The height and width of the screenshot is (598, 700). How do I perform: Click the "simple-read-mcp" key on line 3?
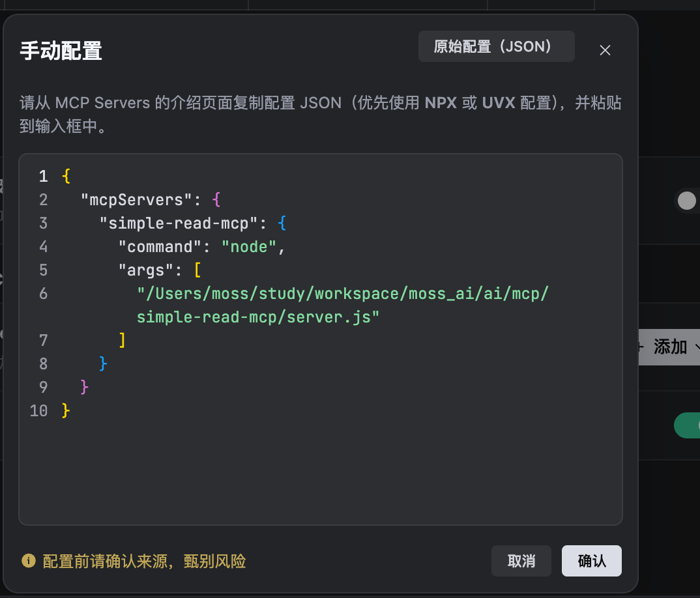(x=179, y=223)
